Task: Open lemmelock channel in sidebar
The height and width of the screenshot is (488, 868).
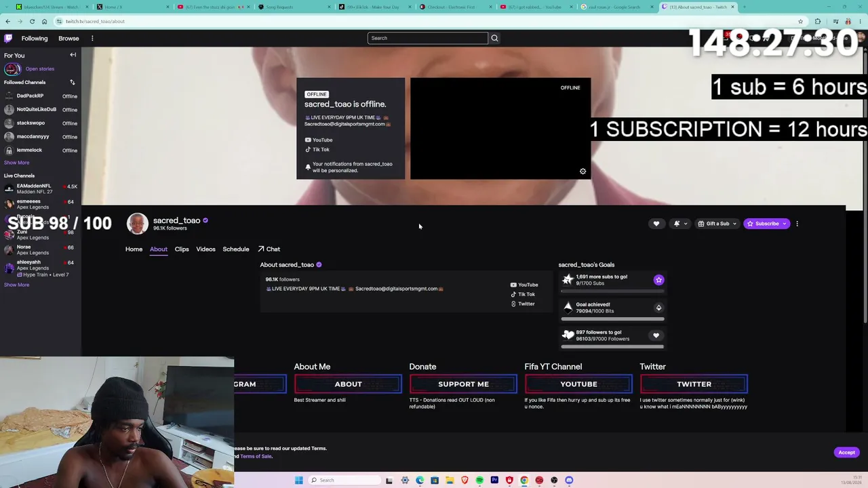Action: [41, 150]
